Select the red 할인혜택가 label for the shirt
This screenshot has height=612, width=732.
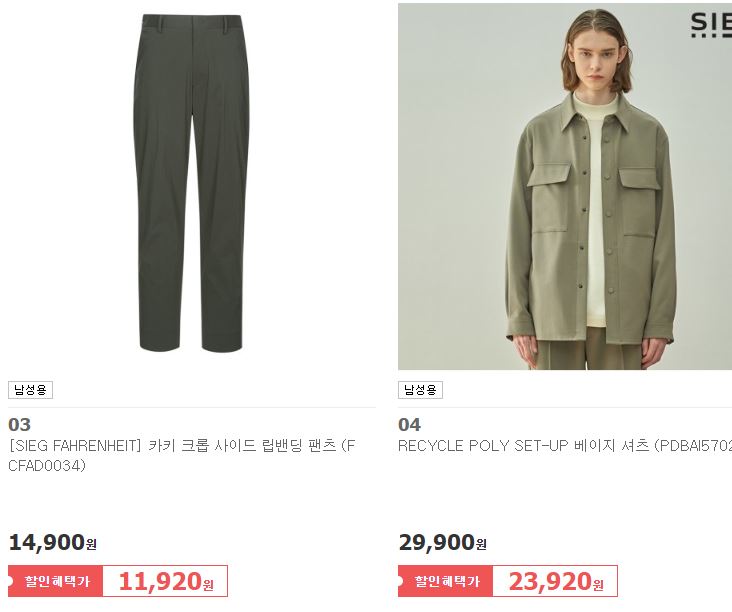tap(445, 581)
